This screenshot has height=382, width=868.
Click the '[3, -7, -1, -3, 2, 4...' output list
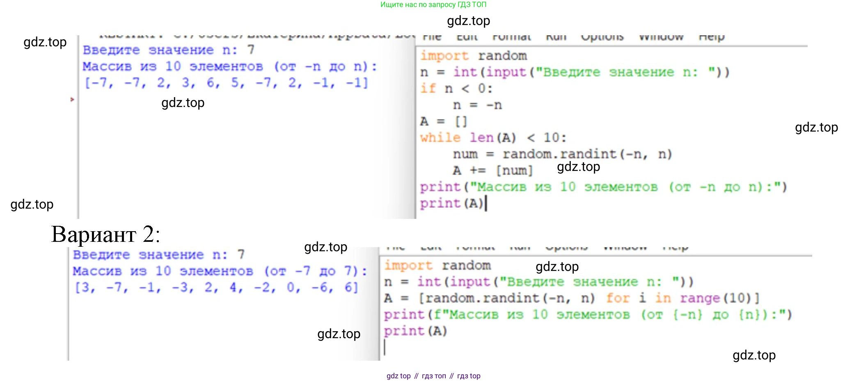click(x=216, y=287)
